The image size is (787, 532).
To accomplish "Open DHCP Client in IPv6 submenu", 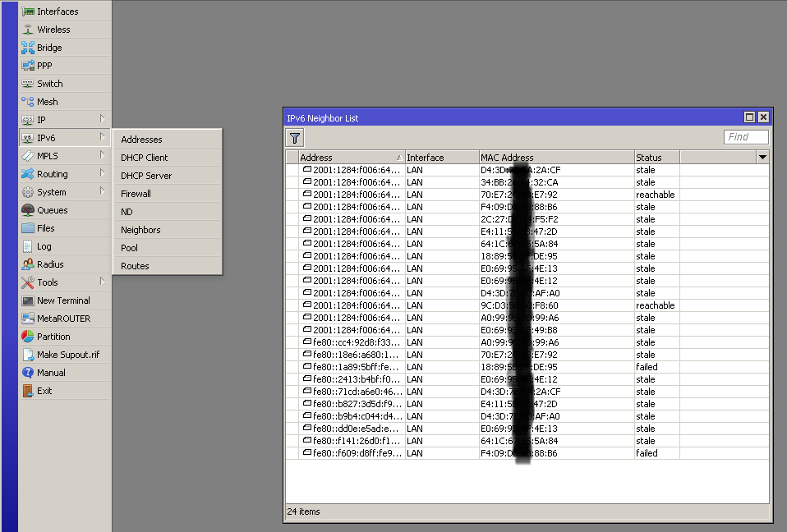I will (x=167, y=158).
